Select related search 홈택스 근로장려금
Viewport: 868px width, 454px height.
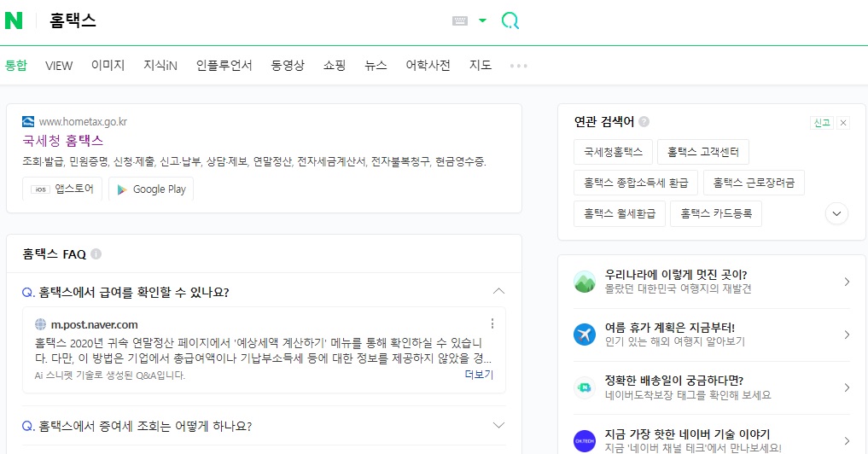point(754,183)
